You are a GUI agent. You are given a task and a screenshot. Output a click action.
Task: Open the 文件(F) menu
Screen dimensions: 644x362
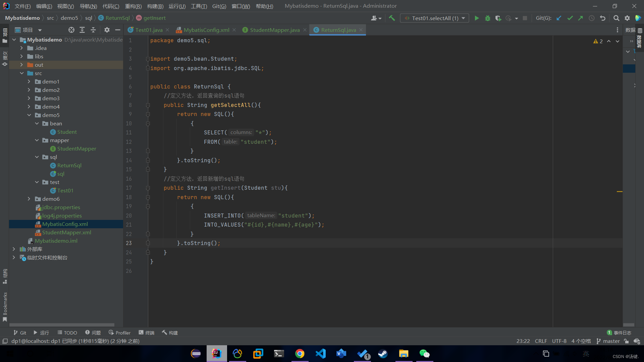point(22,6)
